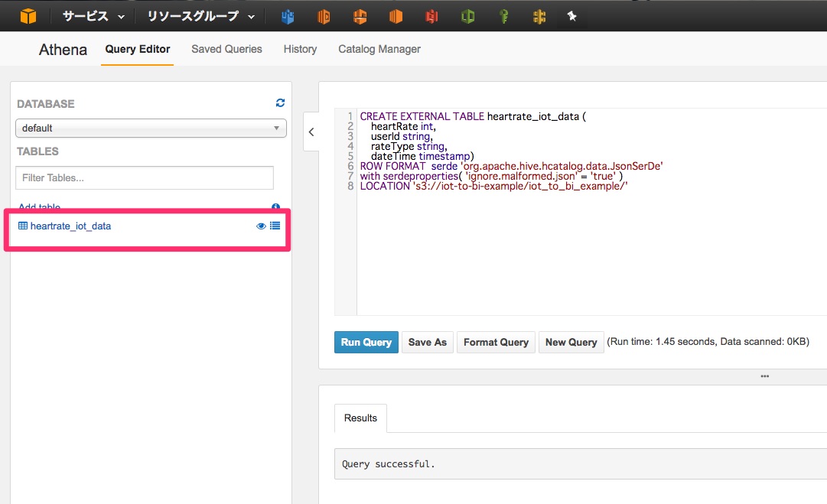Image resolution: width=827 pixels, height=504 pixels.
Task: Switch to the Query Editor tab
Action: (x=137, y=49)
